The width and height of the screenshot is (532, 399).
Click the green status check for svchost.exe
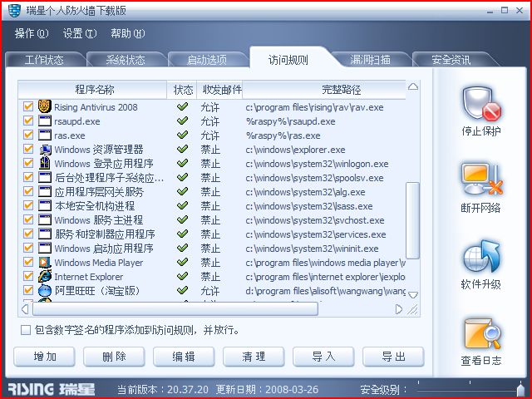coord(183,219)
